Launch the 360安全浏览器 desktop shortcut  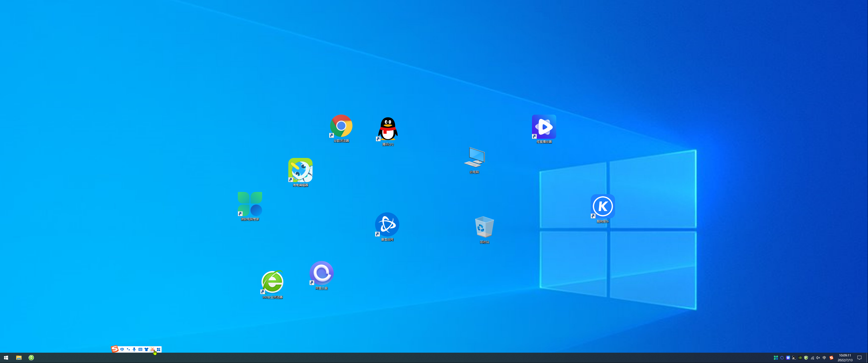coord(272,284)
